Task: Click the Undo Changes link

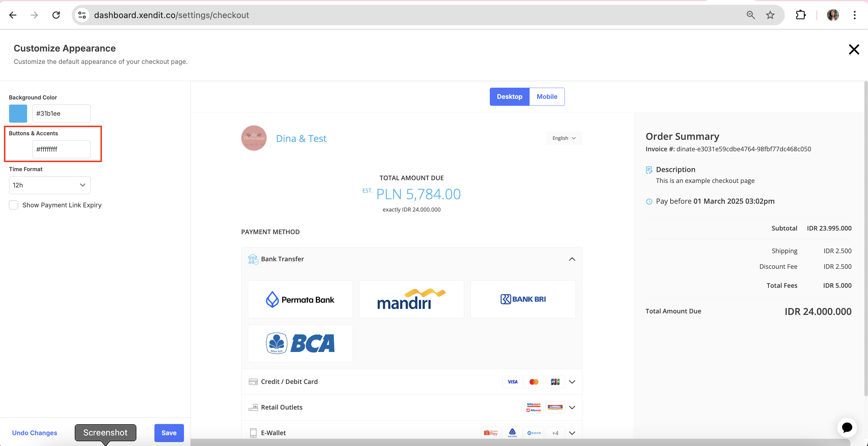Action: tap(34, 433)
